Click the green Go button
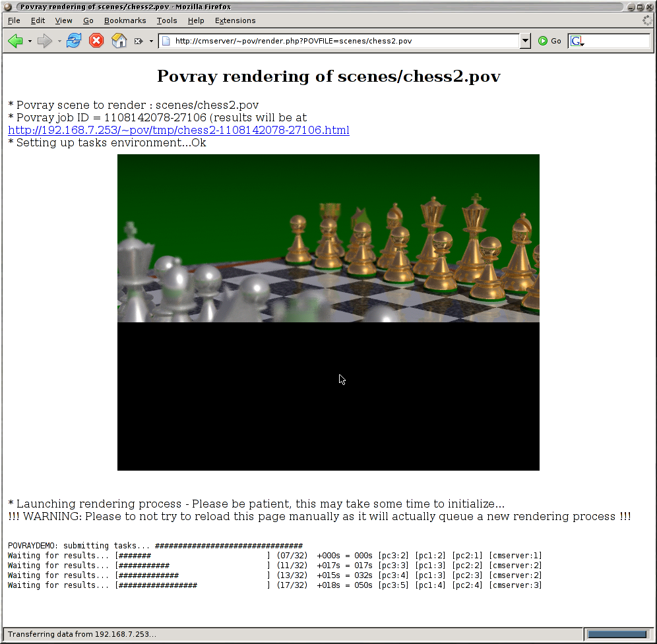657x644 pixels. click(549, 41)
